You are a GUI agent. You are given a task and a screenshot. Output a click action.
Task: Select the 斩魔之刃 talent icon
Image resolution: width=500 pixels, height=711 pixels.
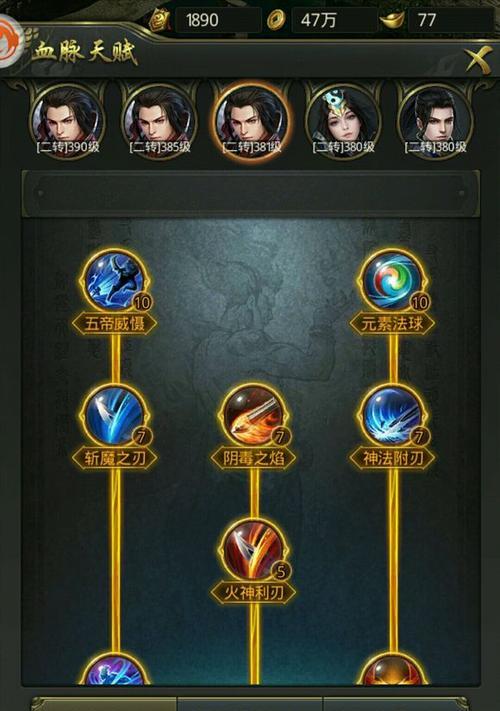point(115,416)
